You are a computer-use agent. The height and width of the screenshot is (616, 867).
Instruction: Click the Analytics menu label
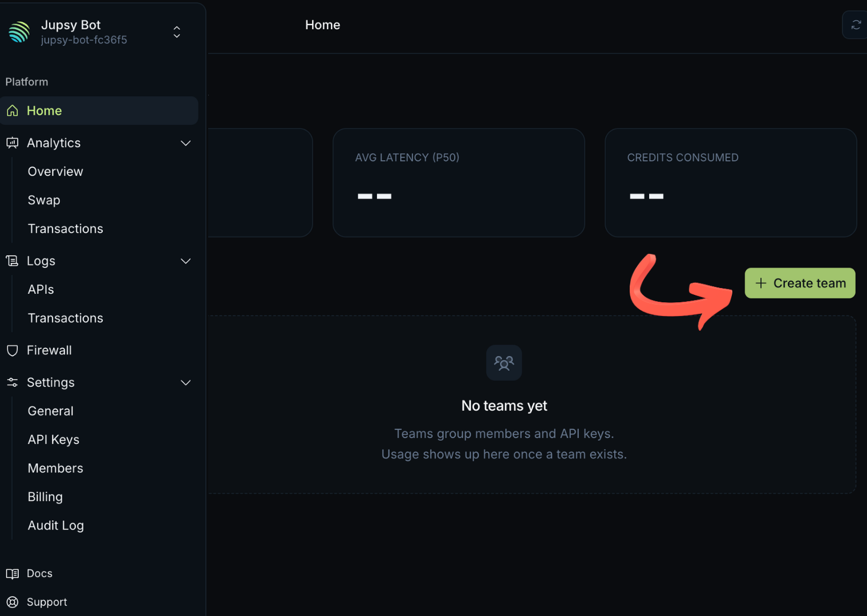click(54, 143)
